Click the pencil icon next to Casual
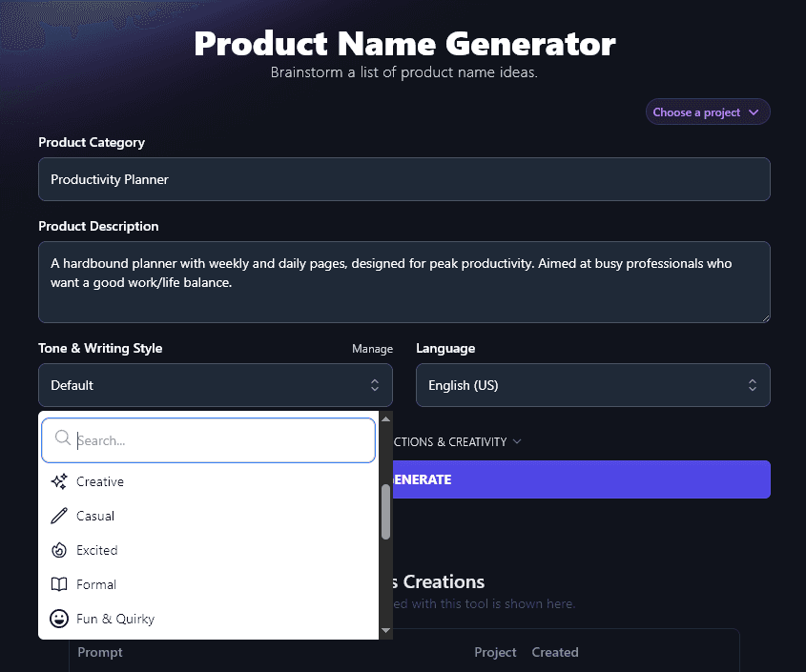 click(x=57, y=516)
